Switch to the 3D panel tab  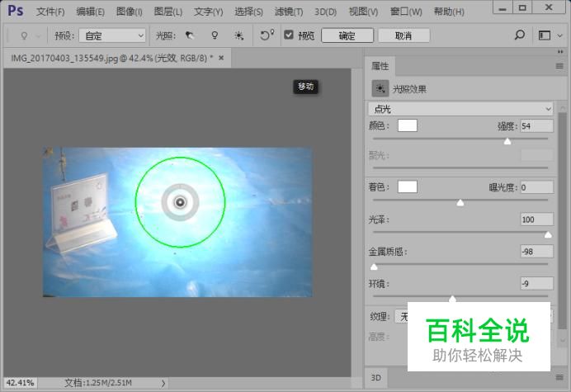[375, 377]
